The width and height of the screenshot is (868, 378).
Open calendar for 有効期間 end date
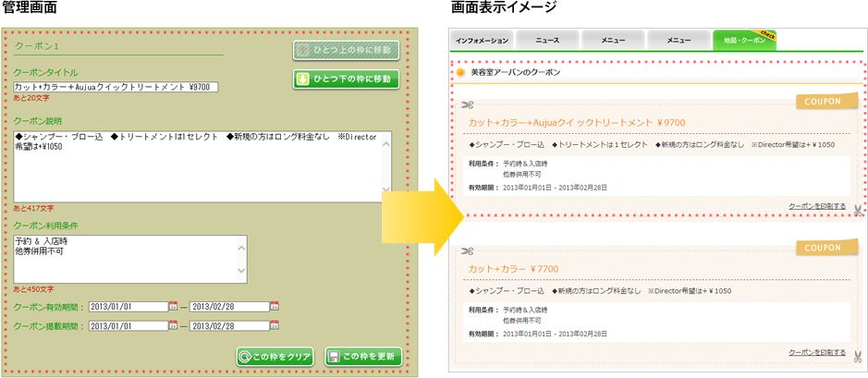click(x=275, y=306)
